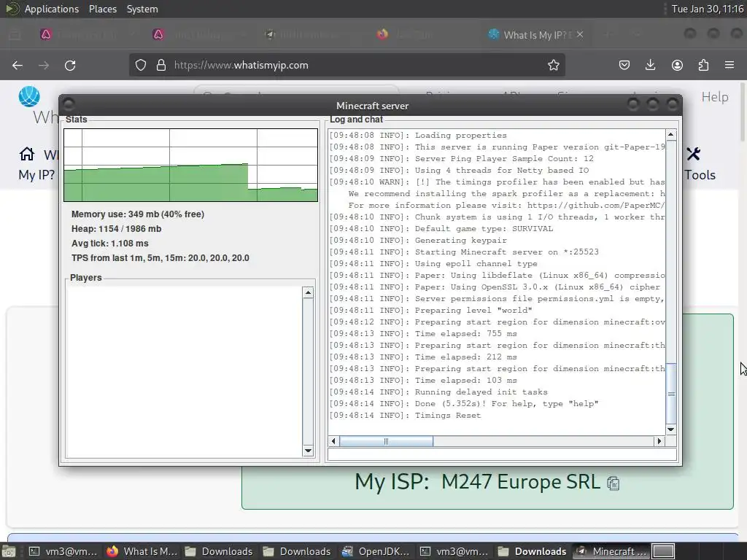Click the 'Avg tick: 1.108 ms' text
This screenshot has width=747, height=560.
tap(109, 244)
